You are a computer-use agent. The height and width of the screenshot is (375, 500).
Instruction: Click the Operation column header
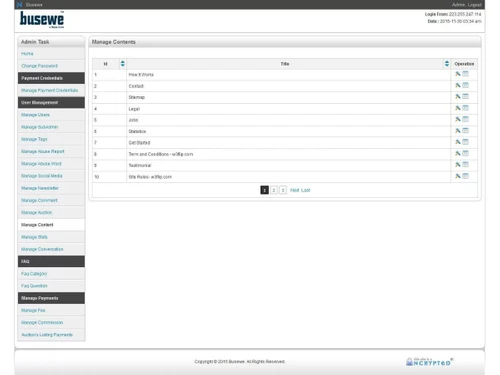pos(464,64)
